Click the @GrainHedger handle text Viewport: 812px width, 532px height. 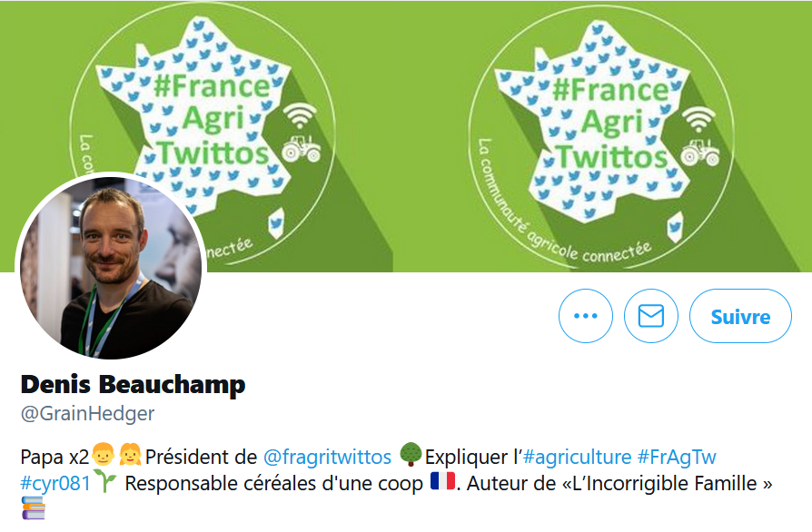[x=87, y=413]
